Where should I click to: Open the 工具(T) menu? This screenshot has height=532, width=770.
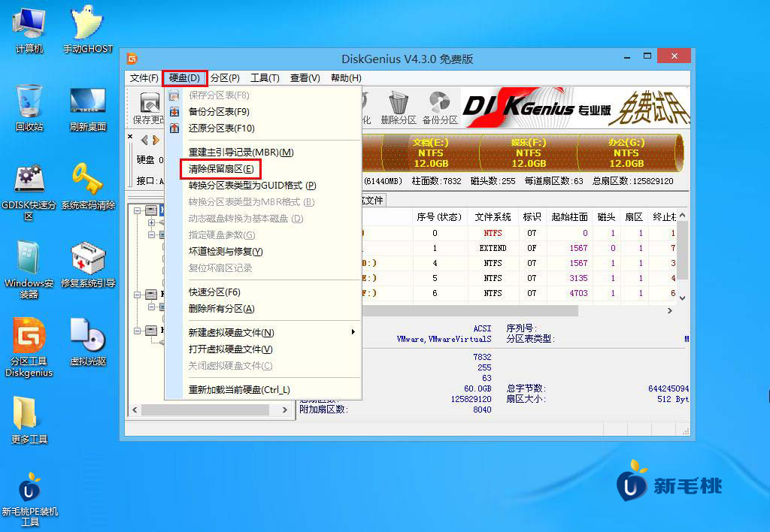coord(265,78)
